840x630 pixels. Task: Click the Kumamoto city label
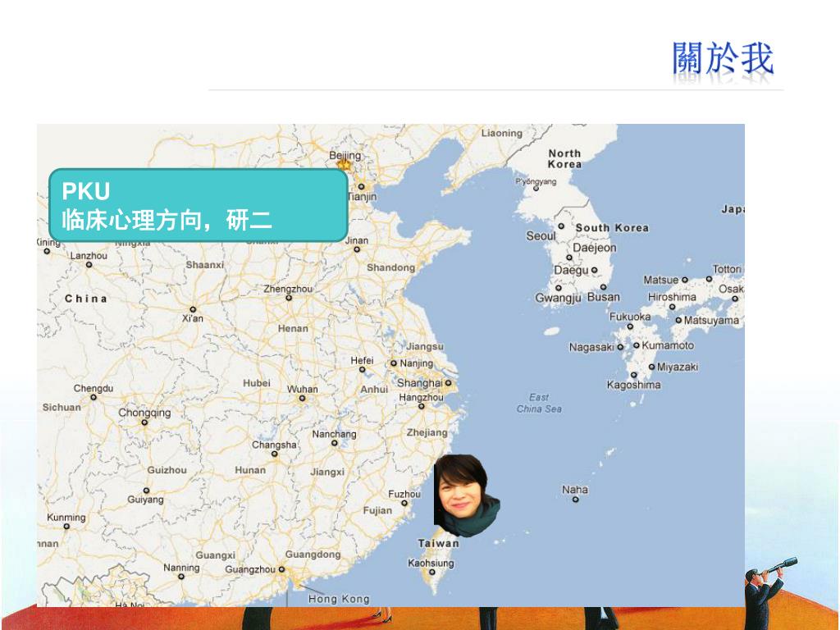(668, 345)
